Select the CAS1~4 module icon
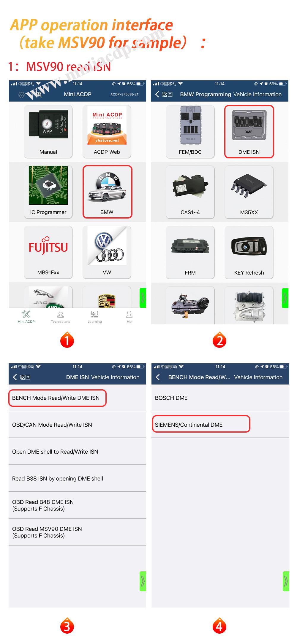The width and height of the screenshot is (297, 644). (x=190, y=192)
